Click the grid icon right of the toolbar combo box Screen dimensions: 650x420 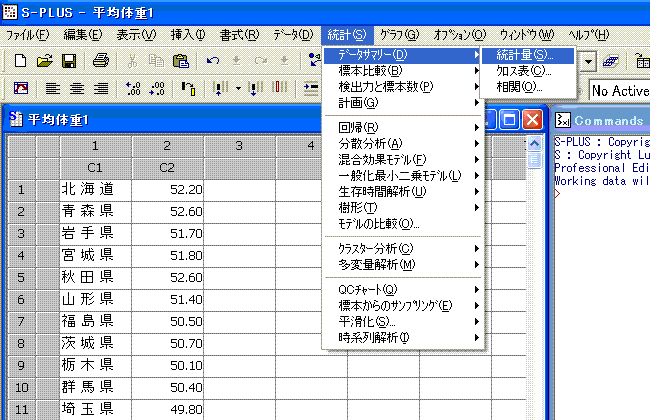(611, 62)
